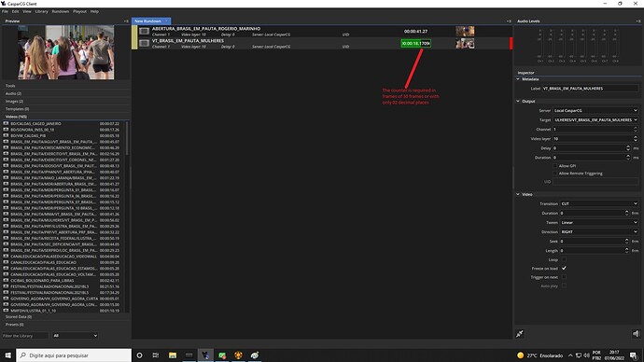
Task: Uncheck the Freeze on load checkbox
Action: (564, 268)
